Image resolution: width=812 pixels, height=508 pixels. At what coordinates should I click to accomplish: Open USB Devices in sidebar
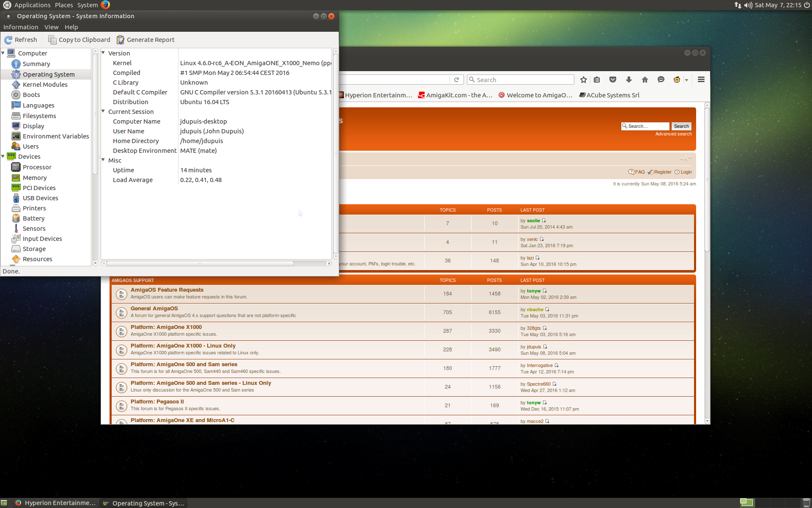(x=40, y=198)
